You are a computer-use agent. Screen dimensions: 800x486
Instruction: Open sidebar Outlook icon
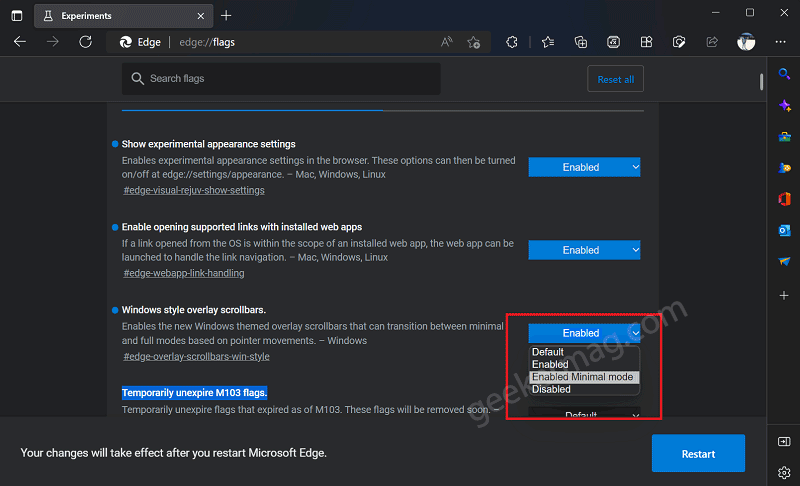click(784, 231)
